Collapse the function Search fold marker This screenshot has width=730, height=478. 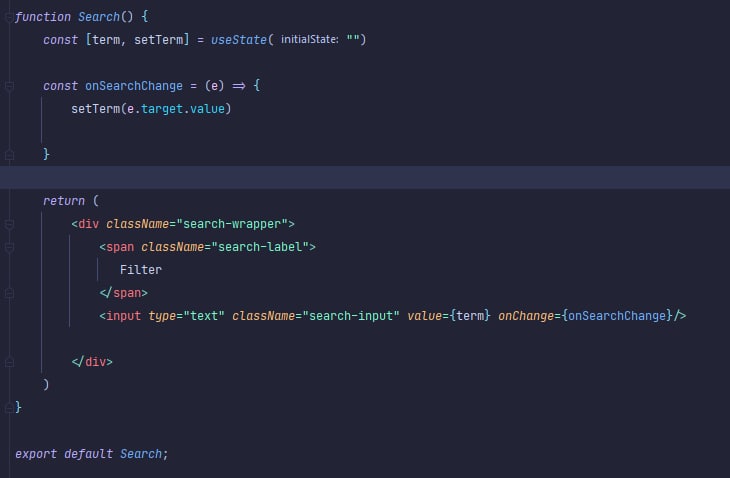click(x=9, y=17)
